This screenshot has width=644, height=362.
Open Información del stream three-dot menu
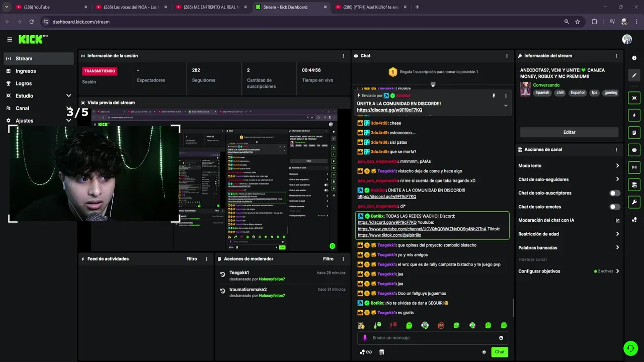tap(616, 56)
